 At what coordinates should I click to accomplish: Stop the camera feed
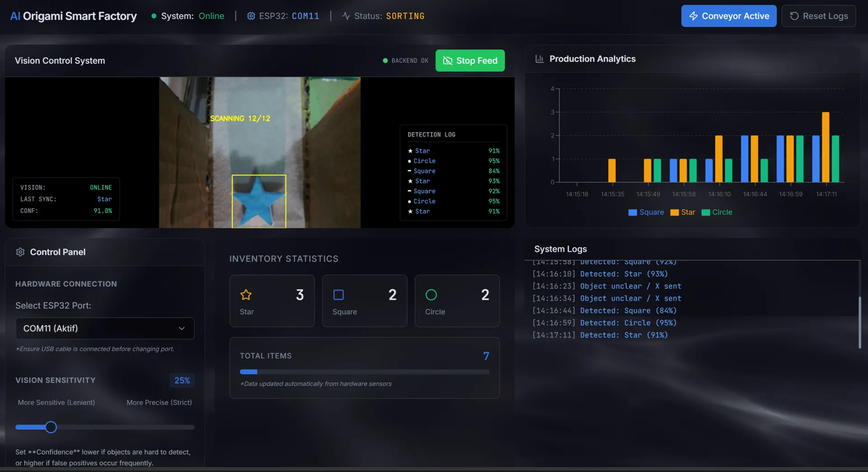[x=470, y=61]
